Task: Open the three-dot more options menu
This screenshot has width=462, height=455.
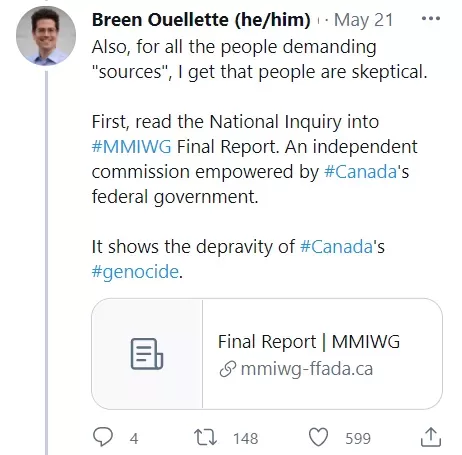Action: click(431, 18)
